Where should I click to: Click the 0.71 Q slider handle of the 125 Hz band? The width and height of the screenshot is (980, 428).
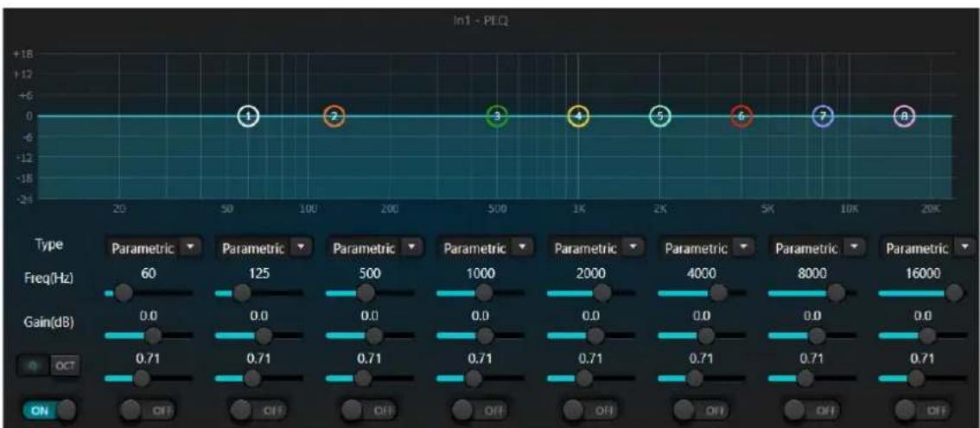[x=252, y=378]
